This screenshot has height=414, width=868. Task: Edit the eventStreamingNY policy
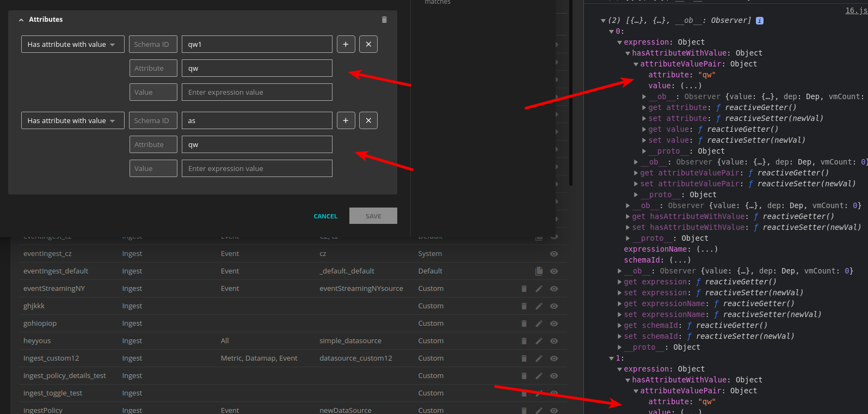[539, 289]
